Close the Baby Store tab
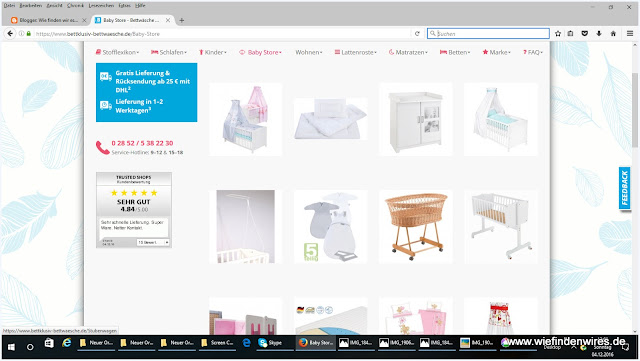Image resolution: width=640 pixels, height=361 pixels. (x=168, y=20)
